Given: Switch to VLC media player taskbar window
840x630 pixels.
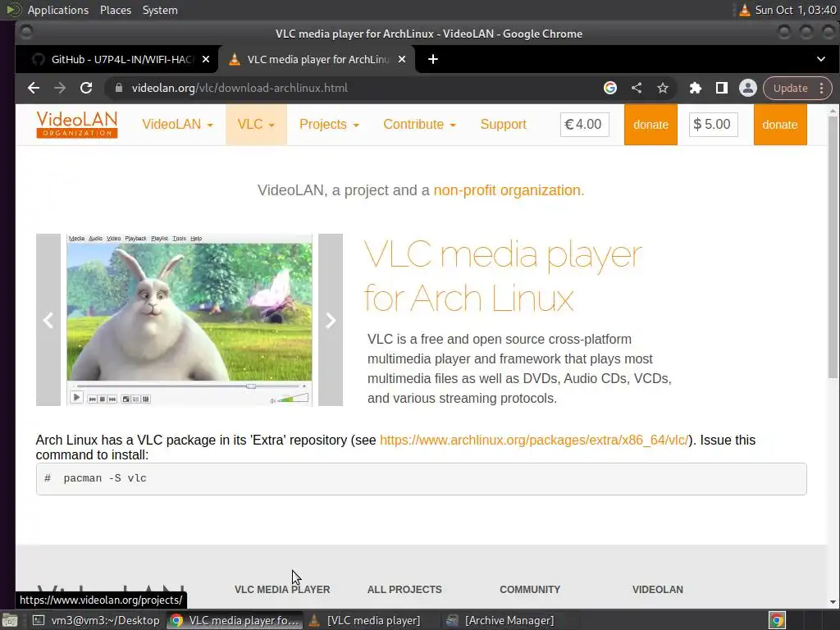Looking at the screenshot, I should pyautogui.click(x=367, y=620).
